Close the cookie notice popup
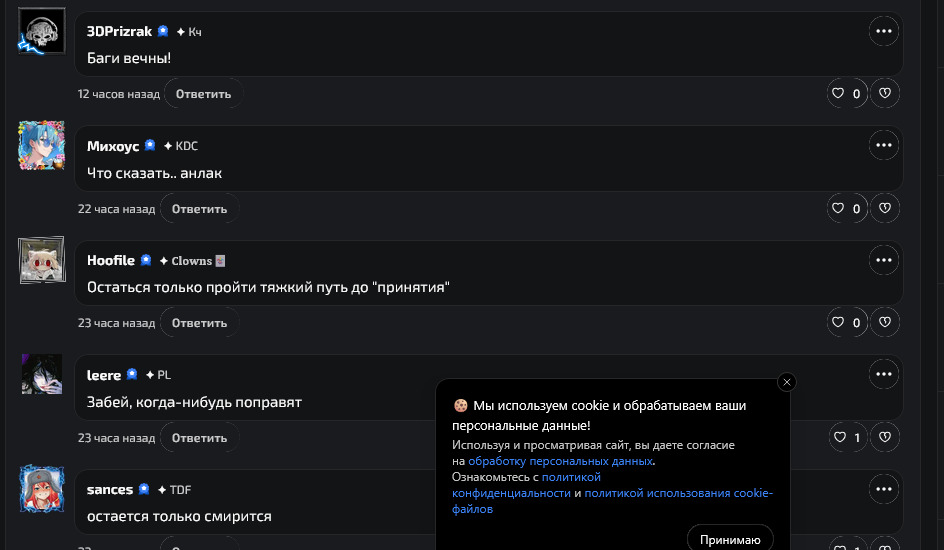944x550 pixels. (x=787, y=382)
